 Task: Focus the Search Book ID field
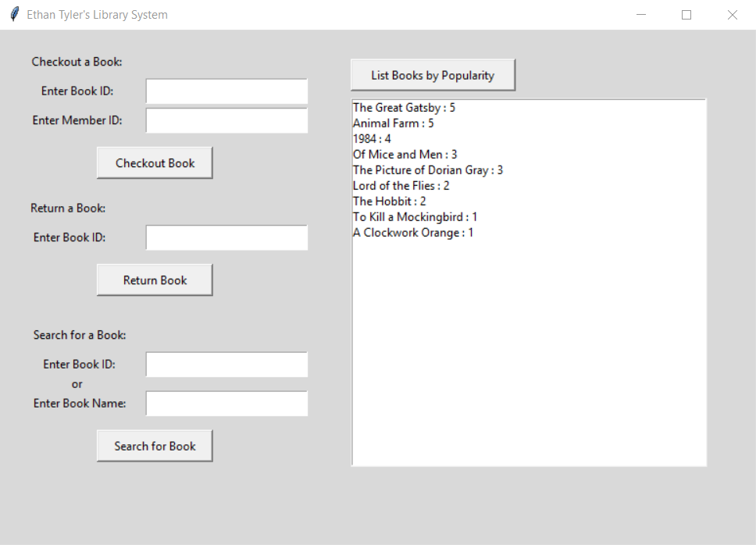click(x=226, y=365)
